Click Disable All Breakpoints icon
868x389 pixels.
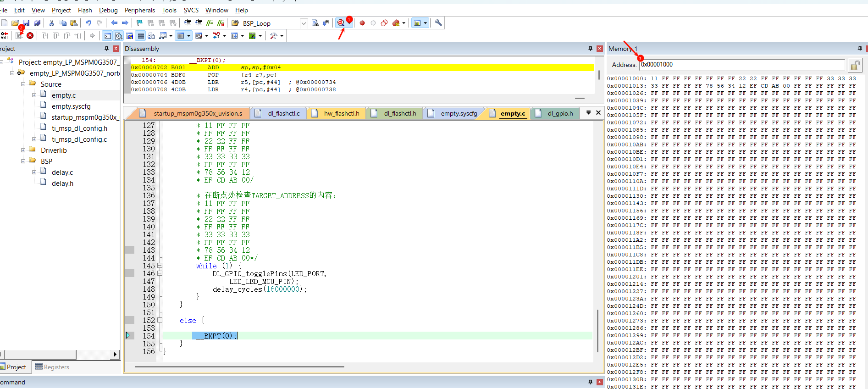[384, 23]
